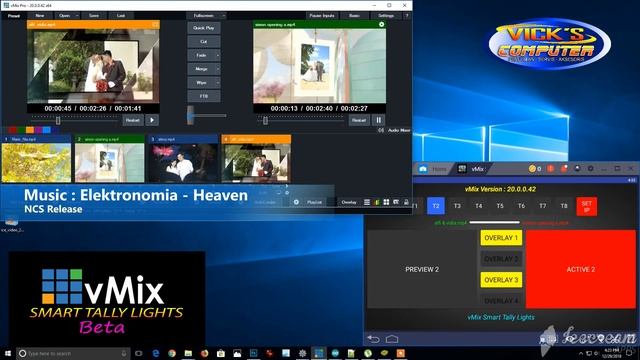The image size is (640, 360).
Task: Click the Quick Play button
Action: coord(204,28)
